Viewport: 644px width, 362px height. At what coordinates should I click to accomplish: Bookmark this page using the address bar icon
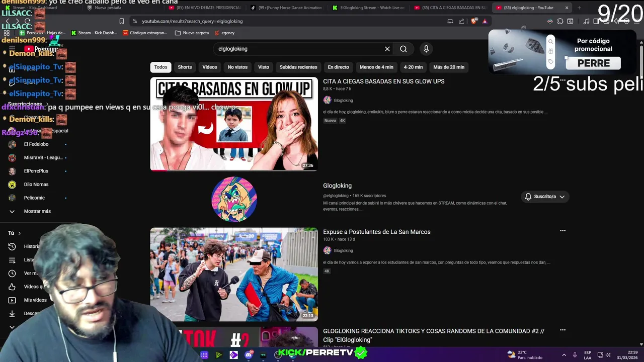tap(122, 21)
